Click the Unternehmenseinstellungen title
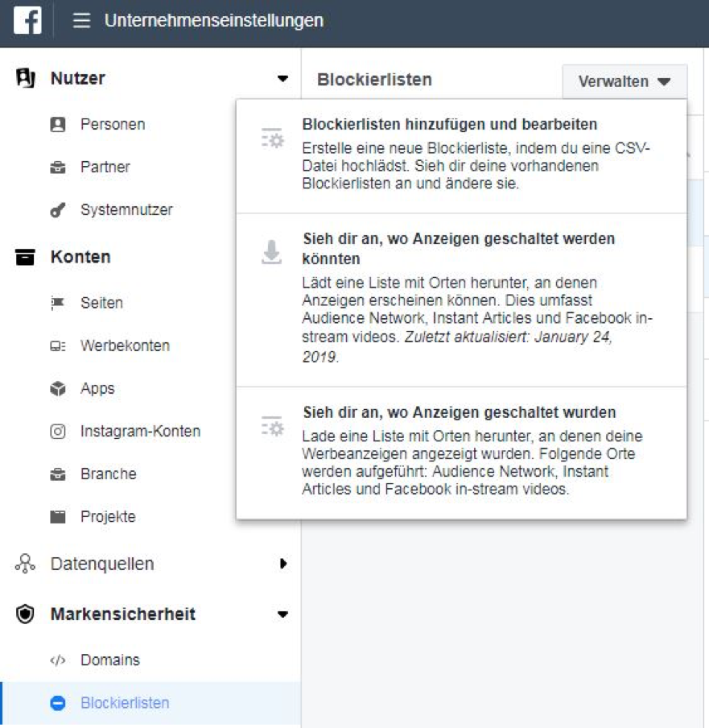 (x=214, y=20)
